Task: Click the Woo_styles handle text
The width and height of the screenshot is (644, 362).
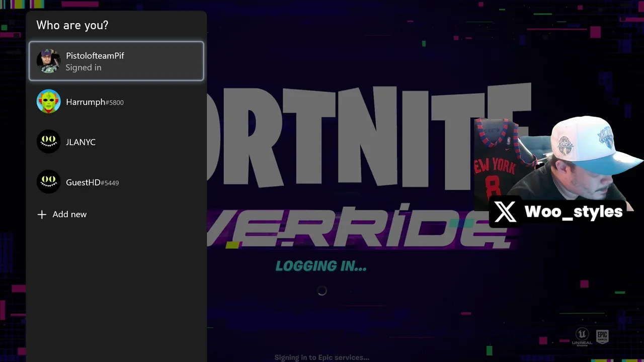Action: (x=574, y=211)
